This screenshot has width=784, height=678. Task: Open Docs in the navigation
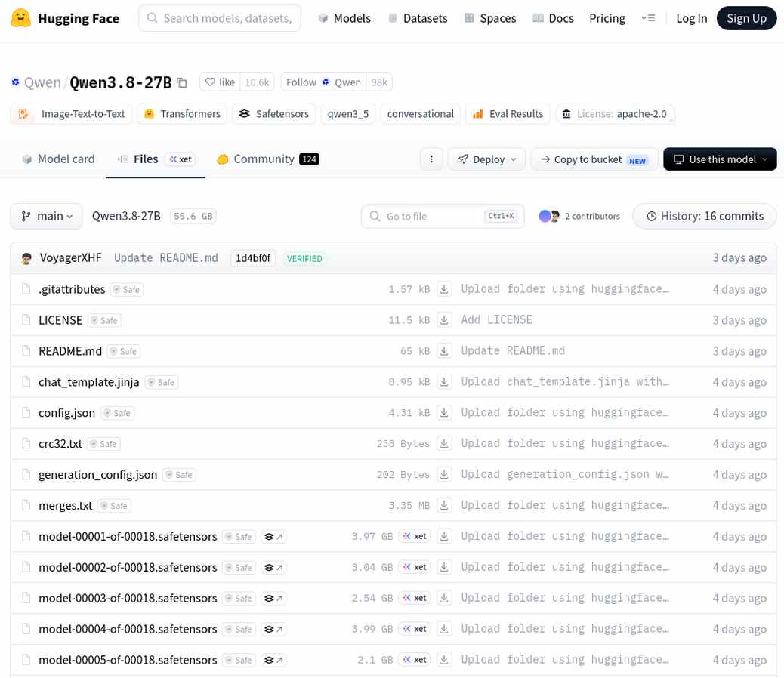[553, 18]
